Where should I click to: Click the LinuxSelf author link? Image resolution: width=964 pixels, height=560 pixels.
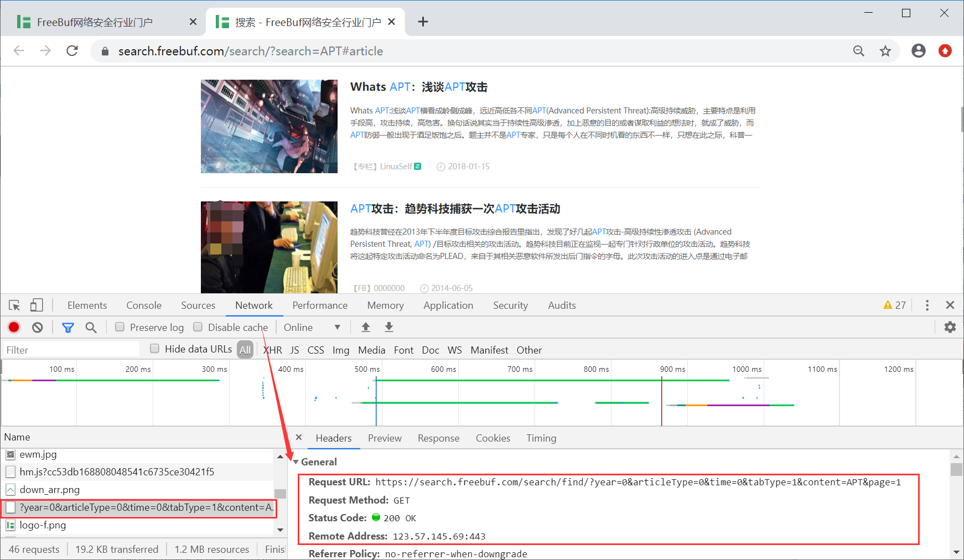[396, 167]
